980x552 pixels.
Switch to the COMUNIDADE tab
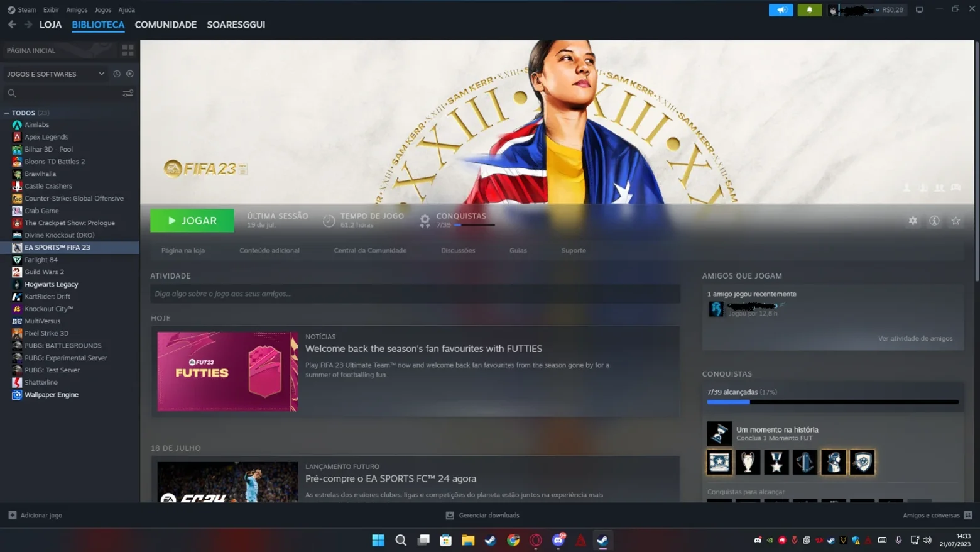[x=166, y=25]
